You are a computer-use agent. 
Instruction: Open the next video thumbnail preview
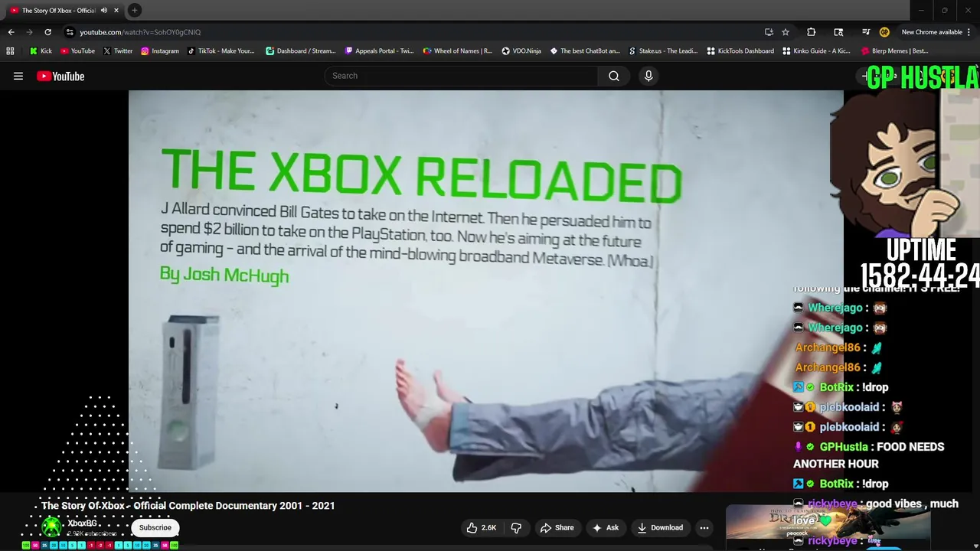coord(828,526)
